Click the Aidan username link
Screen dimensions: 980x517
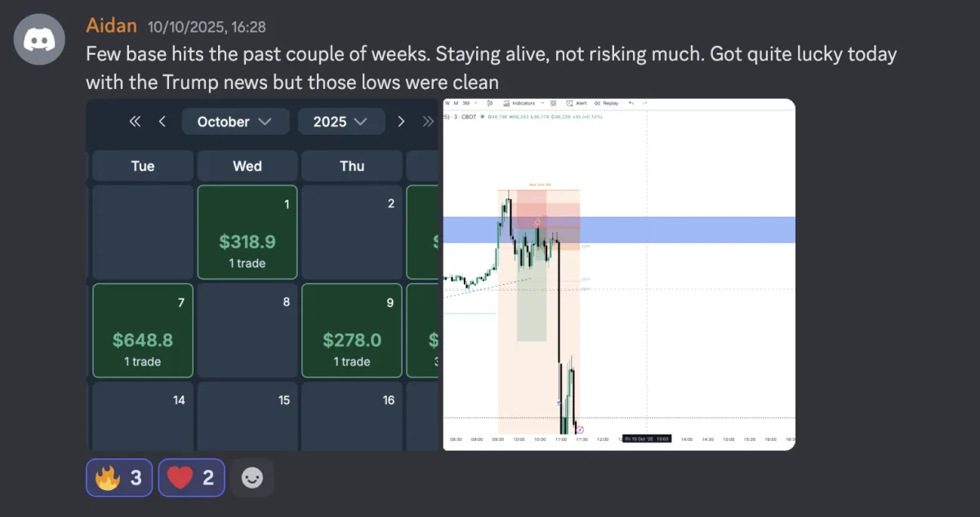(x=111, y=26)
